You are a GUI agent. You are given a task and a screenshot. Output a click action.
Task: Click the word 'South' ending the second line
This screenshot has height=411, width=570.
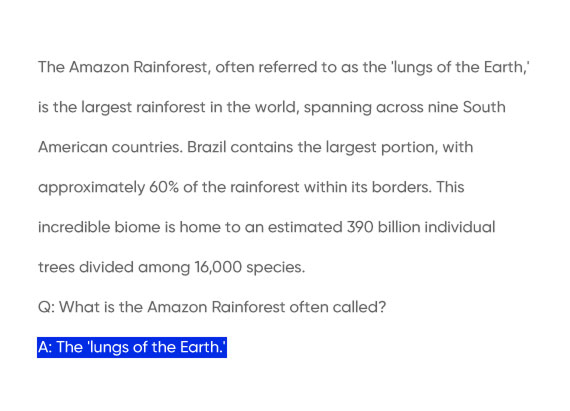(484, 107)
